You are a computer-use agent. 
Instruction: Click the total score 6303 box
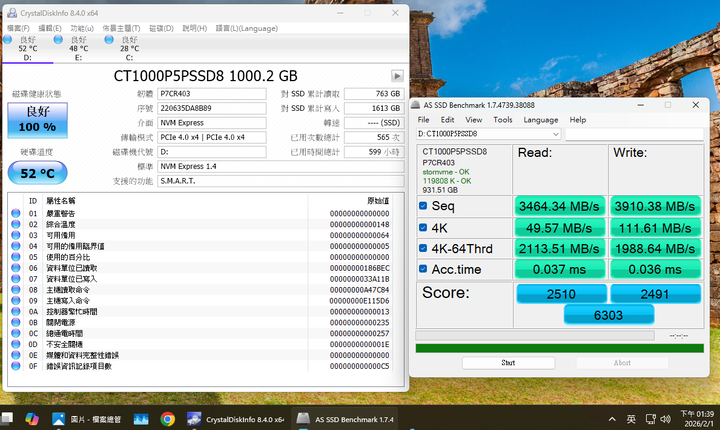pyautogui.click(x=608, y=315)
